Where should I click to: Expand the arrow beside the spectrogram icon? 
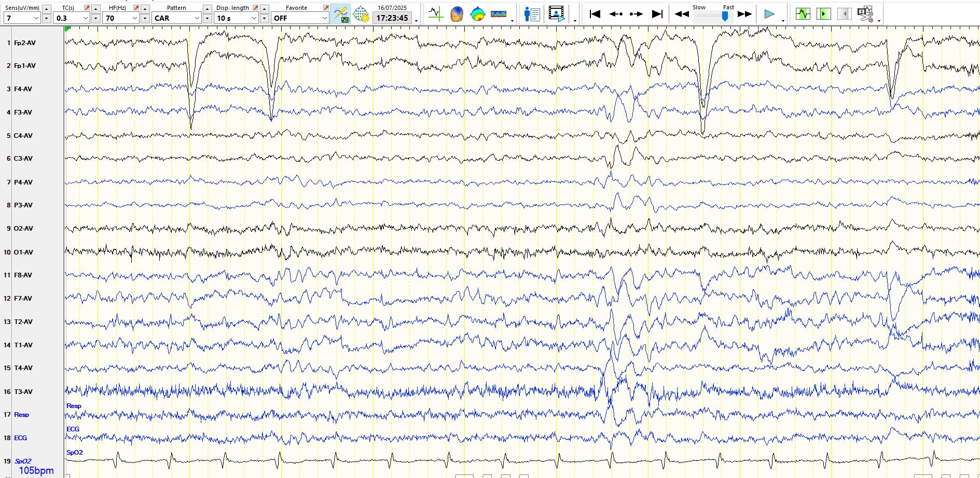click(512, 21)
